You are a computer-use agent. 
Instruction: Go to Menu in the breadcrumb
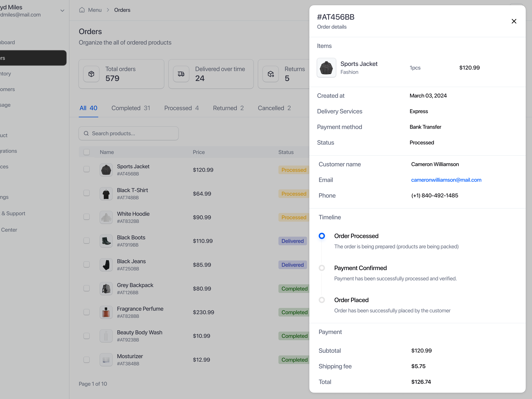(95, 10)
